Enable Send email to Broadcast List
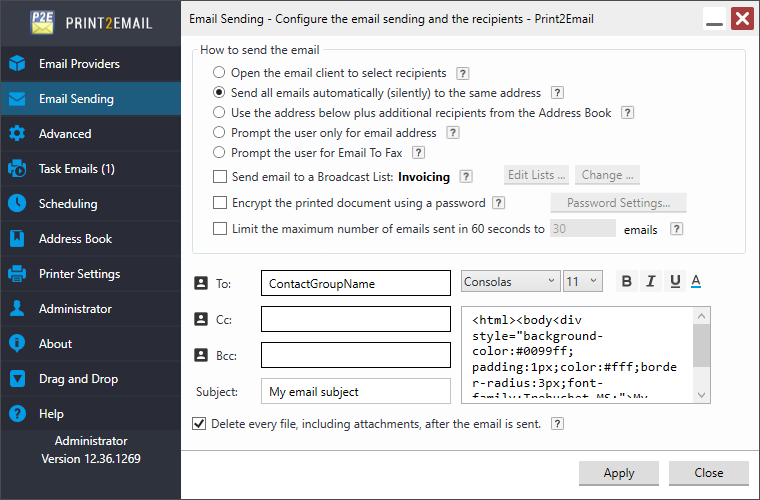760x500 pixels. point(220,177)
